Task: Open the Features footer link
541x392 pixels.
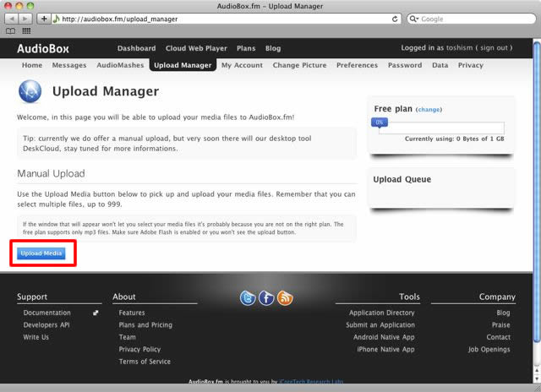Action: (x=132, y=313)
